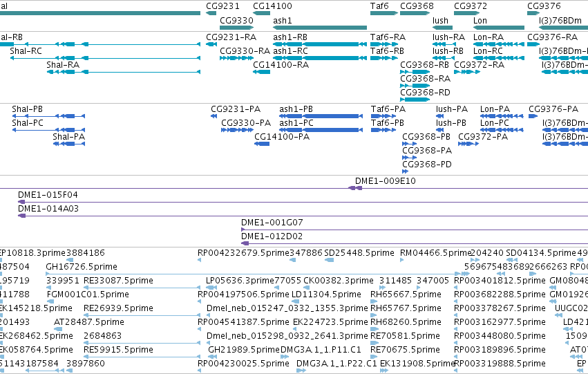Viewport: 588px width, 374px height.
Task: Click EST GH16726.5prime label
Action: click(x=82, y=267)
